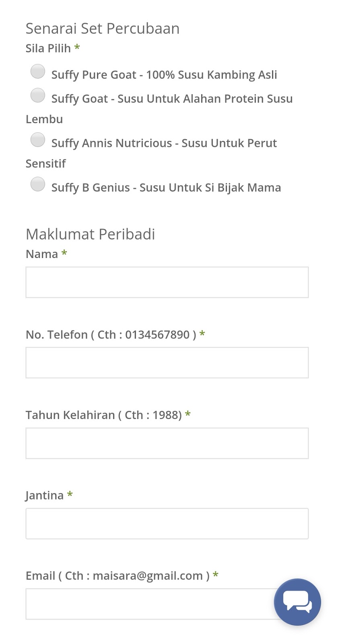Click '100% Susu Kambing Asli' option text
Image resolution: width=340 pixels, height=644 pixels.
212,75
